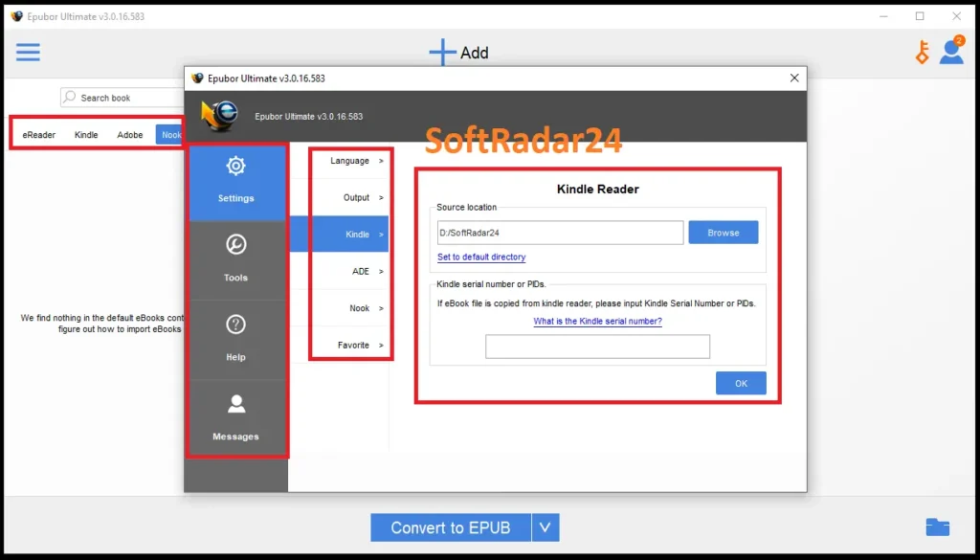Open the Settings gear panel in the dialog
The image size is (980, 560).
click(235, 180)
